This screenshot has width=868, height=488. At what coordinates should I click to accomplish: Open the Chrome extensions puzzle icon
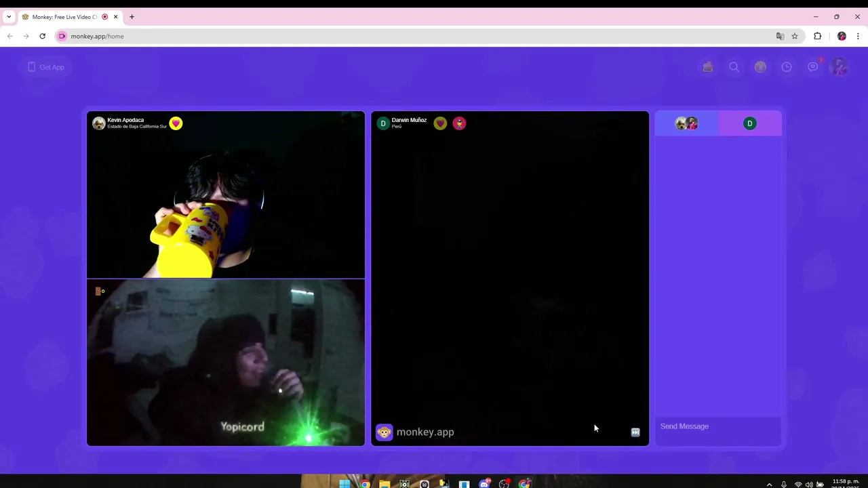pos(817,36)
